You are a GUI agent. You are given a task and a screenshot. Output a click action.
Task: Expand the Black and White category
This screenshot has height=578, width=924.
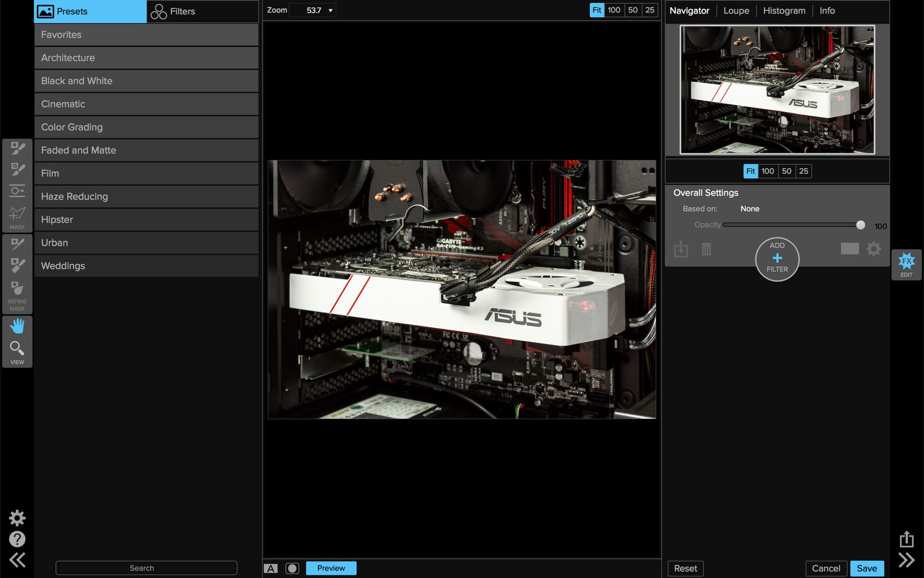tap(146, 81)
